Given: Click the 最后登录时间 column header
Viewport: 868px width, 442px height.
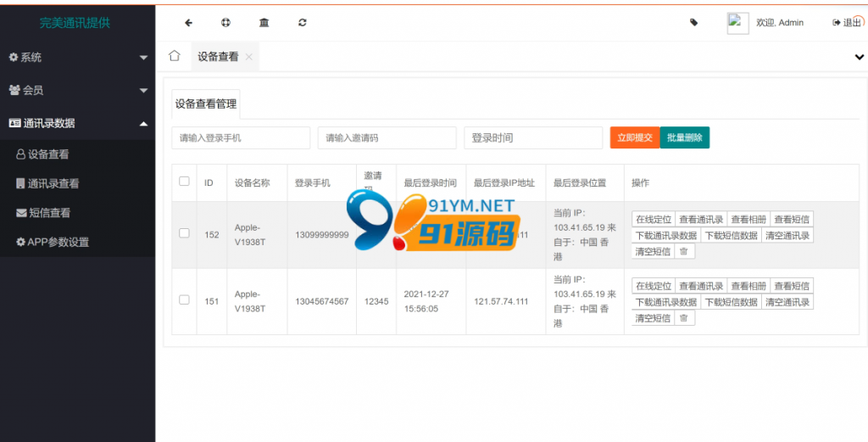Looking at the screenshot, I should tap(430, 182).
